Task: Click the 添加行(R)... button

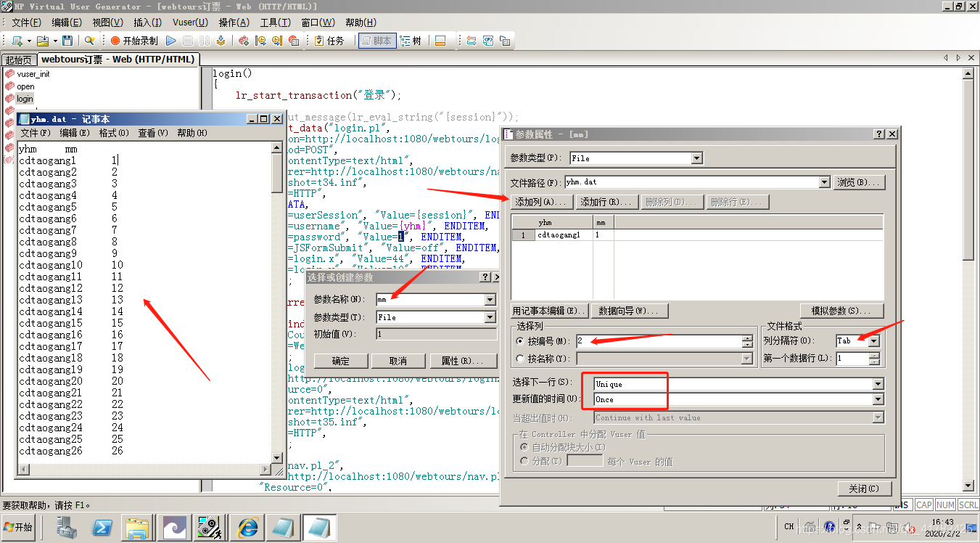Action: click(x=607, y=202)
